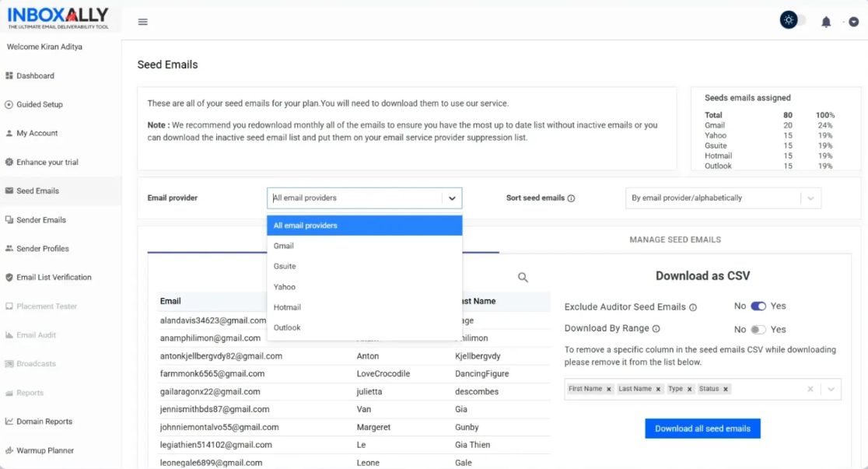Open Sender Emails page
This screenshot has height=469, width=868.
(41, 220)
